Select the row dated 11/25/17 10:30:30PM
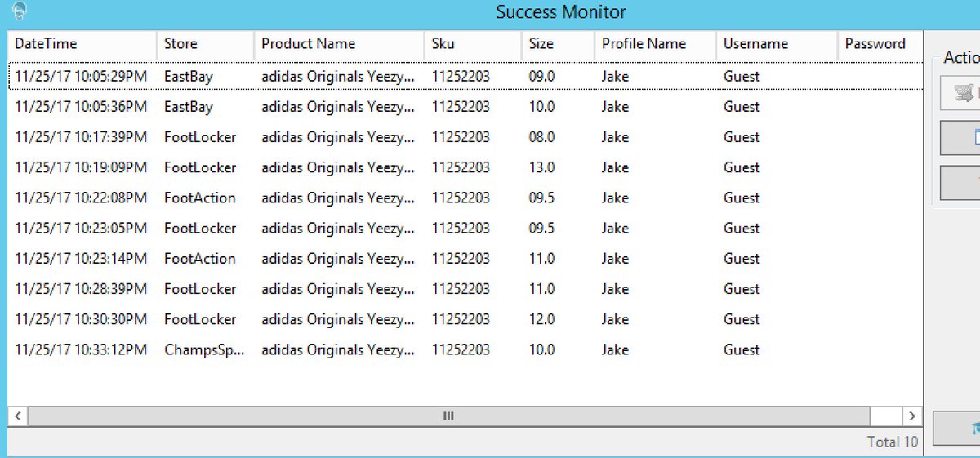Screen dimensions: 980x458 point(465,319)
